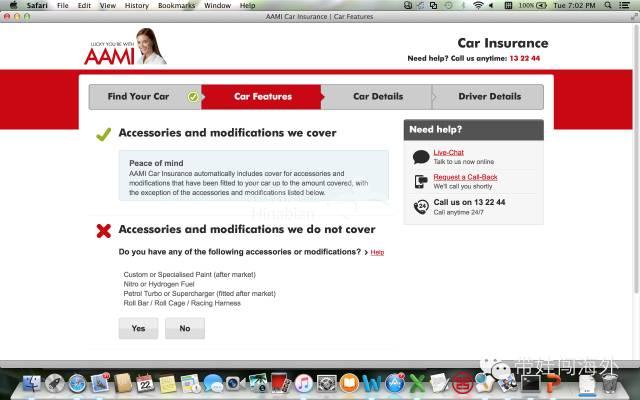Click the fullscreen arrows in title bar corner
This screenshot has width=640, height=400.
[x=634, y=17]
